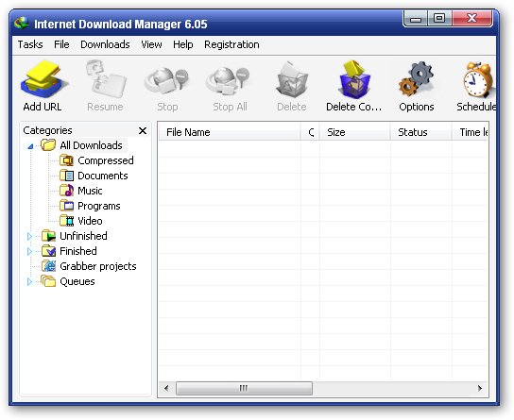The height and width of the screenshot is (420, 514).
Task: Select the Grabber projects icon
Action: [48, 266]
